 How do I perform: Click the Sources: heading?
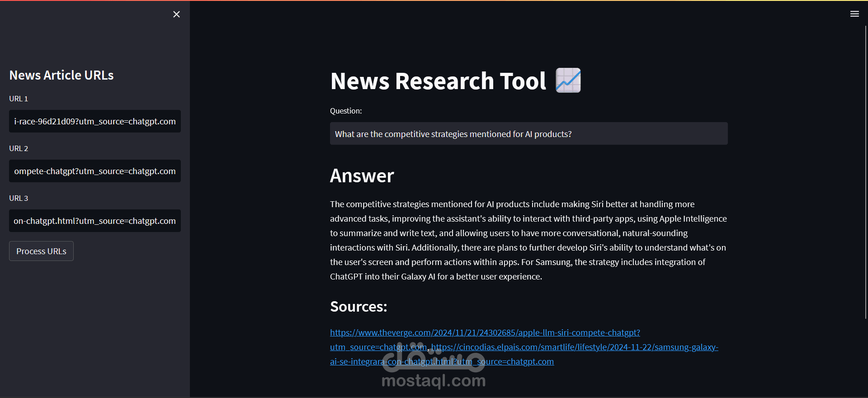point(359,307)
